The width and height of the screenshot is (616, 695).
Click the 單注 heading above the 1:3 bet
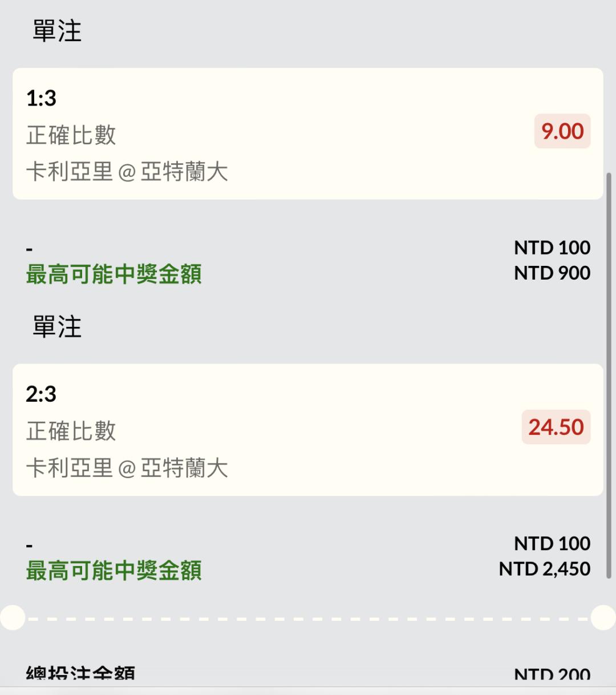tap(57, 31)
